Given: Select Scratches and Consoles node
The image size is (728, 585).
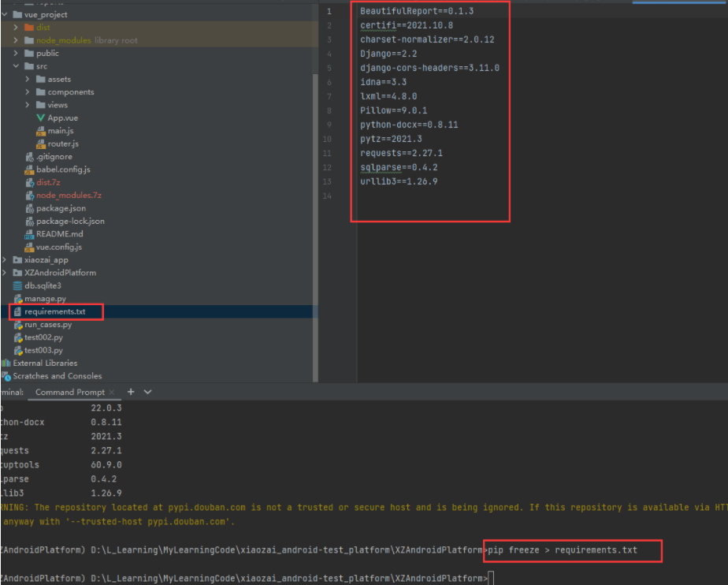Looking at the screenshot, I should pyautogui.click(x=57, y=376).
